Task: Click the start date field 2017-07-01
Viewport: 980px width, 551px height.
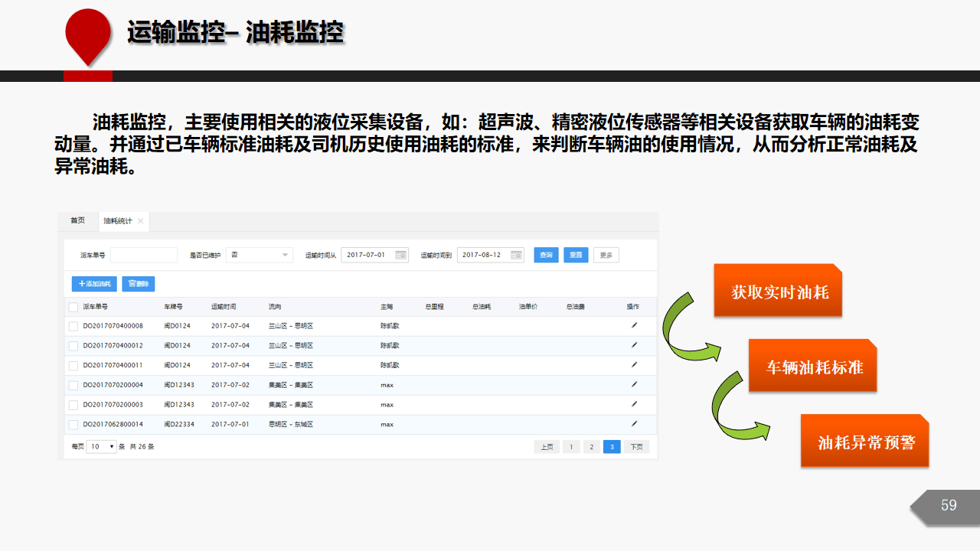Action: 375,255
